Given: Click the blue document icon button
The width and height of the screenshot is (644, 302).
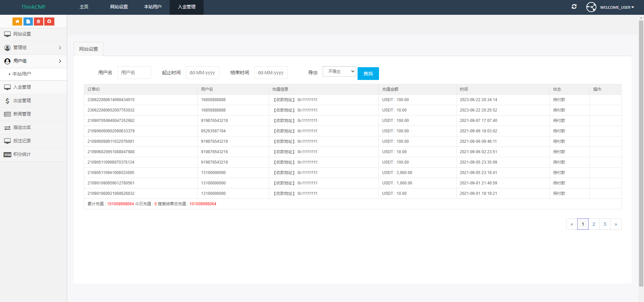Looking at the screenshot, I should 28,21.
